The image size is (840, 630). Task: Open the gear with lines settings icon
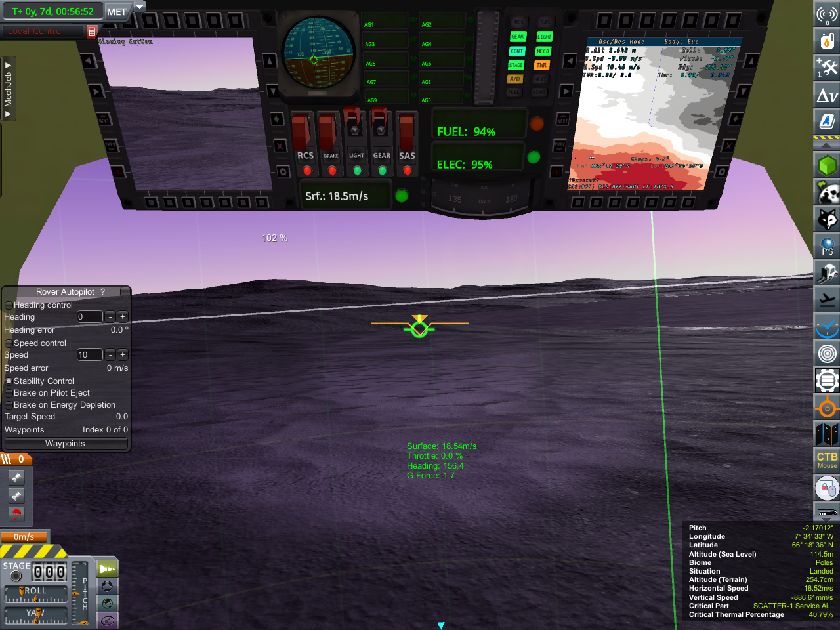coord(827,381)
